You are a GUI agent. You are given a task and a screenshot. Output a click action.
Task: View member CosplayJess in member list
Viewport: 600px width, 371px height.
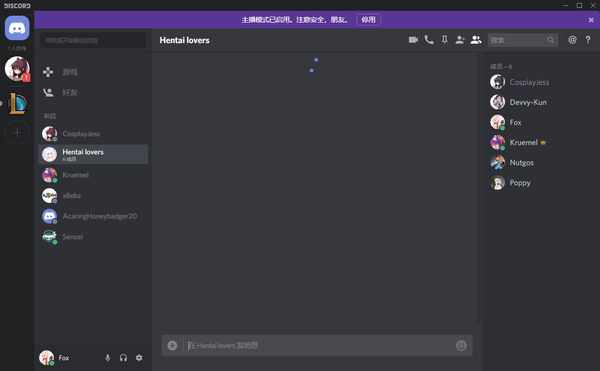[540, 82]
